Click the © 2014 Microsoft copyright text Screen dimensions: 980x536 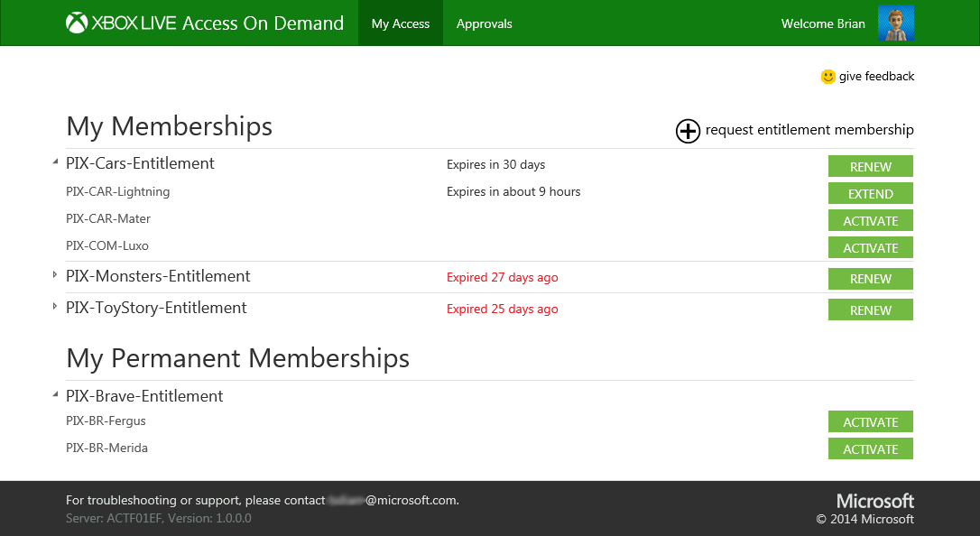pyautogui.click(x=865, y=519)
